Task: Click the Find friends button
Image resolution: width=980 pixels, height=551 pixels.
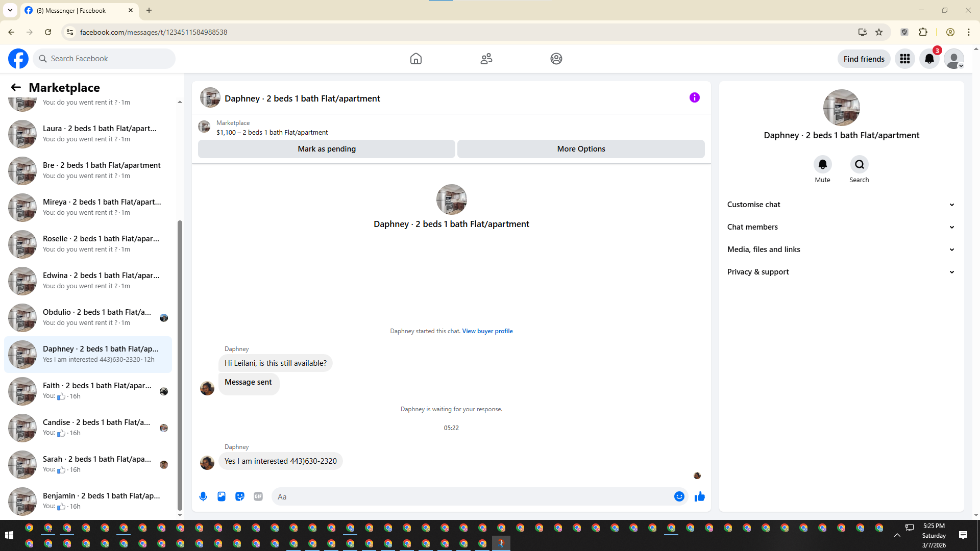Action: pyautogui.click(x=864, y=59)
